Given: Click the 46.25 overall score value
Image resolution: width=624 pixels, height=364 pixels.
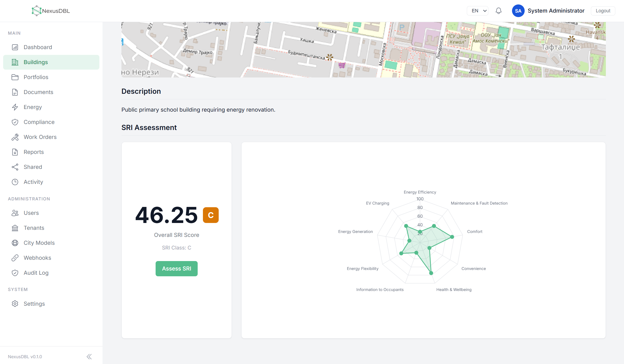Looking at the screenshot, I should tap(166, 215).
